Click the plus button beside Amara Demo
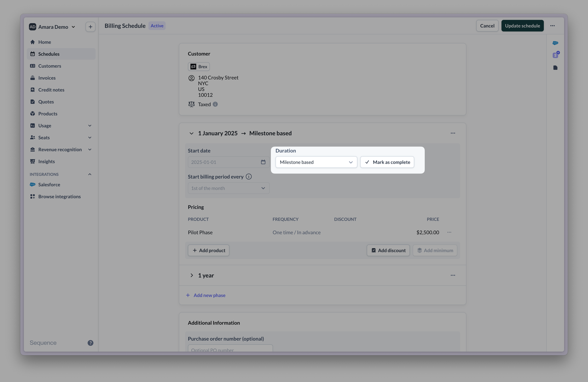Screen dimensions: 588x382 (90, 27)
